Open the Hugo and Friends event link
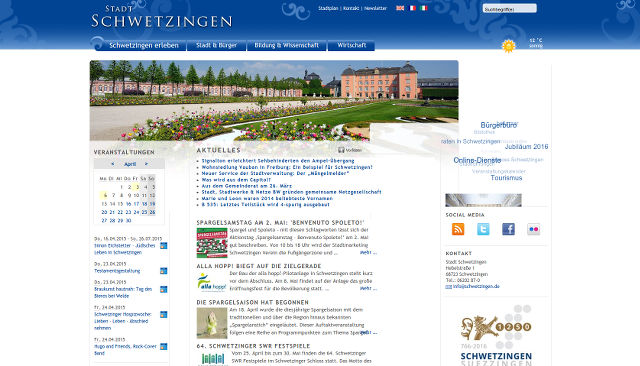The width and height of the screenshot is (640, 366). pos(125,350)
